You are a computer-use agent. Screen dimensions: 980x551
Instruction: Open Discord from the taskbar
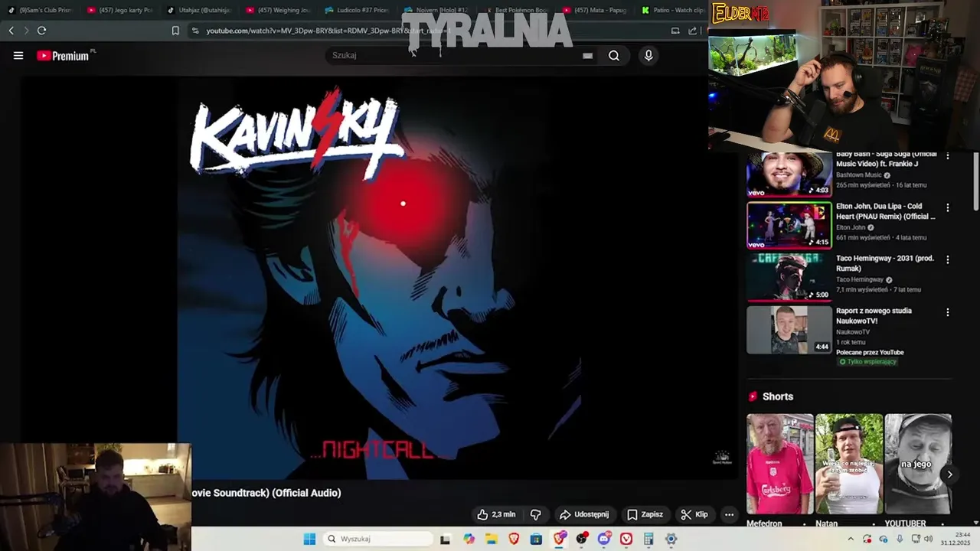click(x=604, y=539)
